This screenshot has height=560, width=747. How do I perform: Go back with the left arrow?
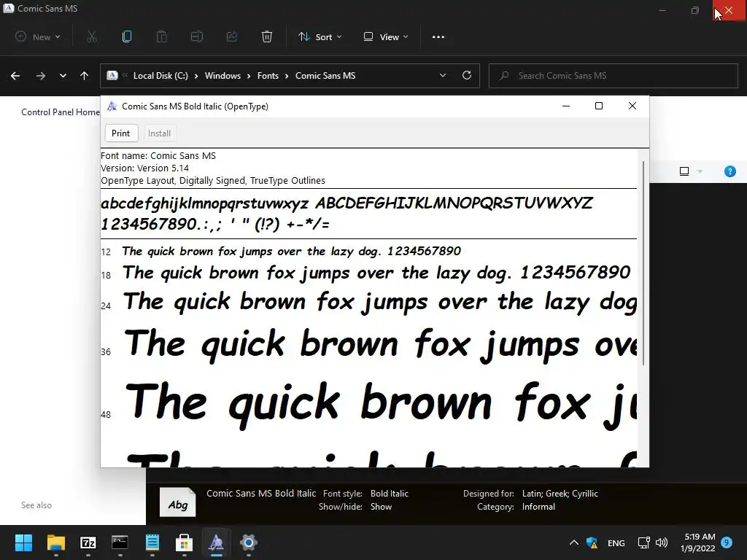coord(15,76)
